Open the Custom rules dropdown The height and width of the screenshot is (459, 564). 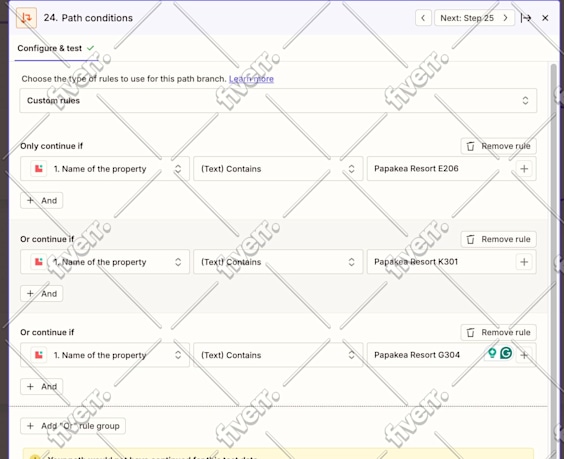coord(278,100)
